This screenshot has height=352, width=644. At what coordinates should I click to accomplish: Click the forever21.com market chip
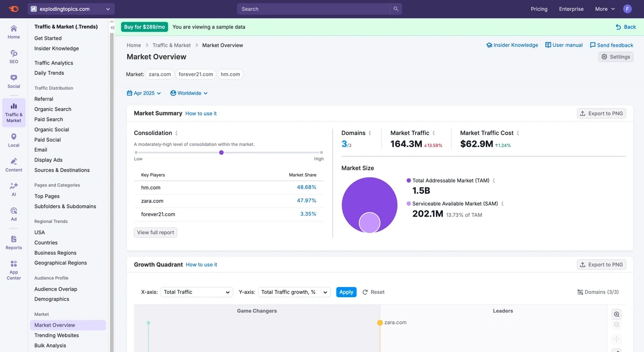pyautogui.click(x=196, y=74)
